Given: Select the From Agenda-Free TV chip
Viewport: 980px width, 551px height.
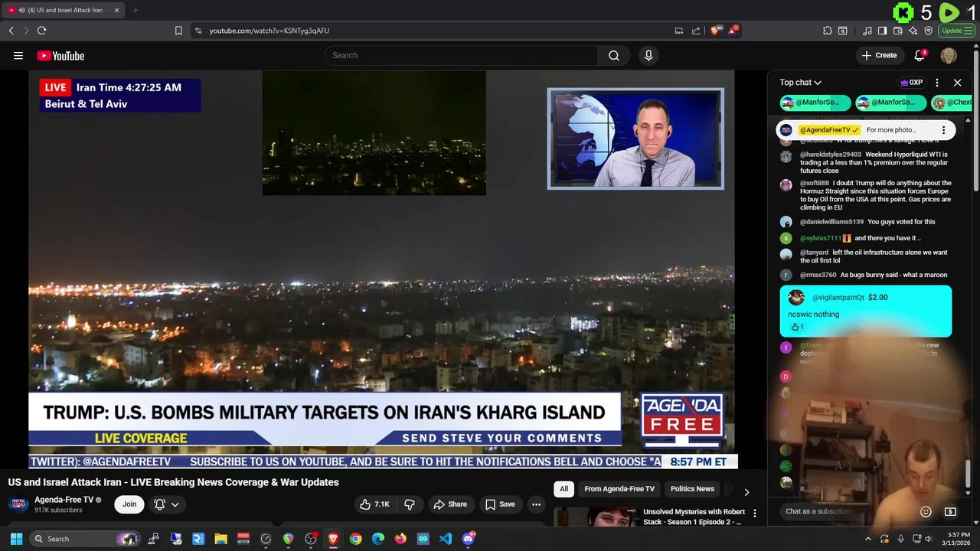Looking at the screenshot, I should [x=619, y=489].
